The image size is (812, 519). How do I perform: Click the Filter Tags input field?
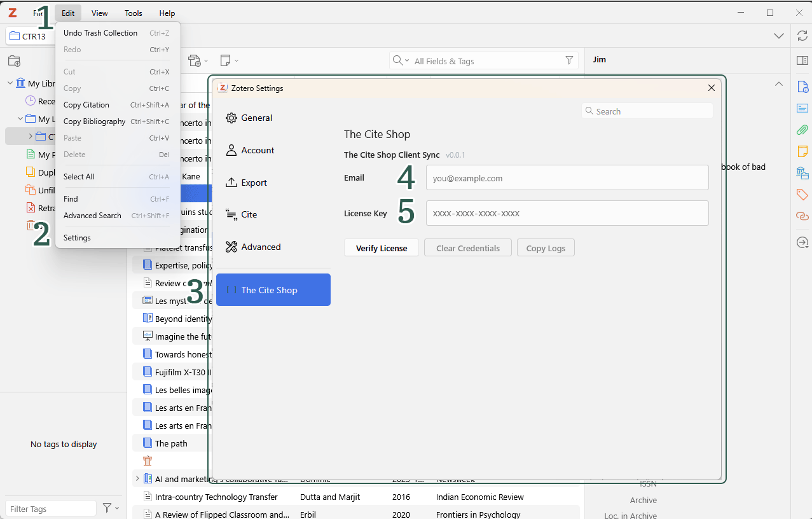pyautogui.click(x=51, y=509)
